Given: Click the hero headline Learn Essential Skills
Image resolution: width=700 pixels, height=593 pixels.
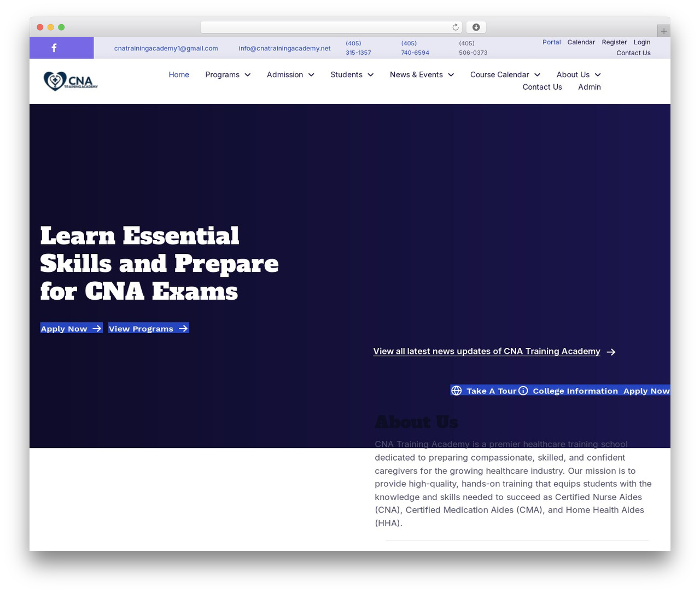Looking at the screenshot, I should click(x=159, y=264).
